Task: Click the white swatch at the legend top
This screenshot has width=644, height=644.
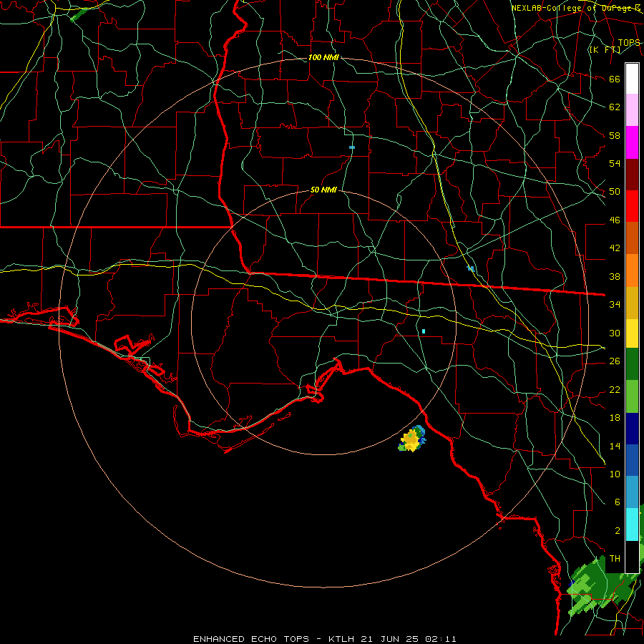Action: (x=632, y=79)
